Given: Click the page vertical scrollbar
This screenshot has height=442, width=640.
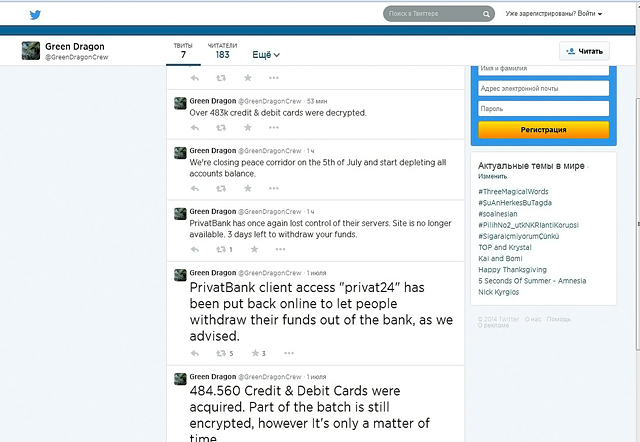Looking at the screenshot, I should pyautogui.click(x=637, y=224).
